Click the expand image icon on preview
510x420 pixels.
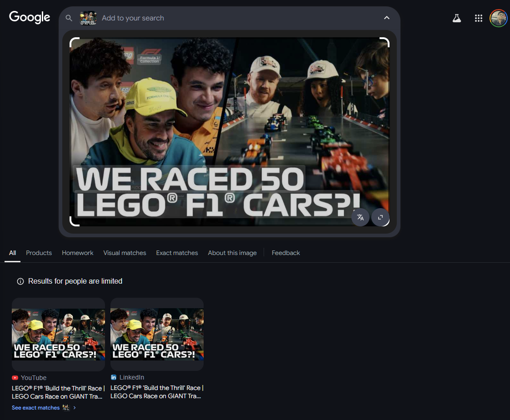point(380,217)
